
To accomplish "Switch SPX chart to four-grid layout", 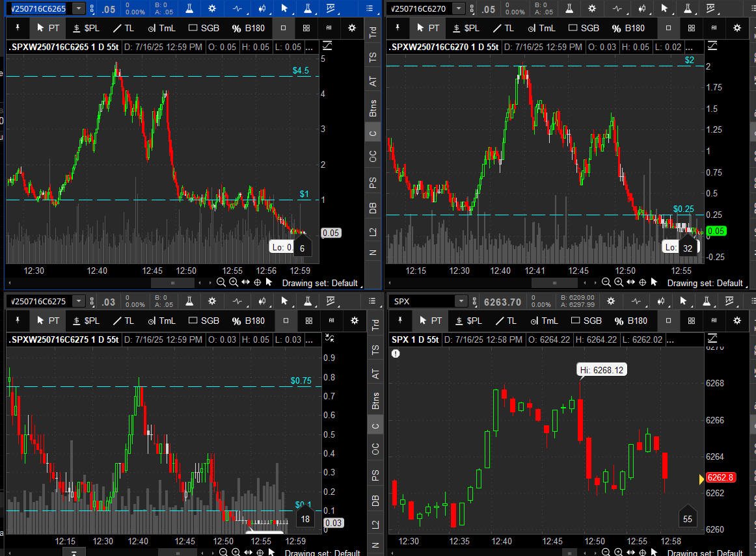I will point(692,321).
